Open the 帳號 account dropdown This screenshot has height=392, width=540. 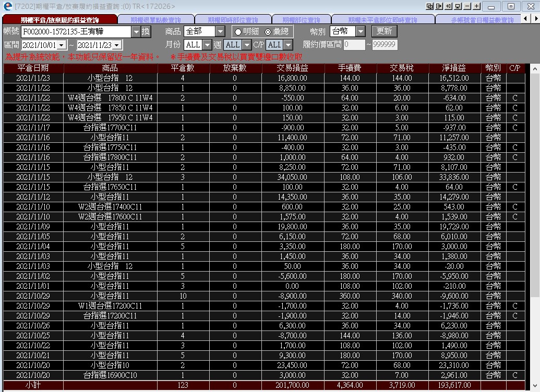tap(136, 32)
